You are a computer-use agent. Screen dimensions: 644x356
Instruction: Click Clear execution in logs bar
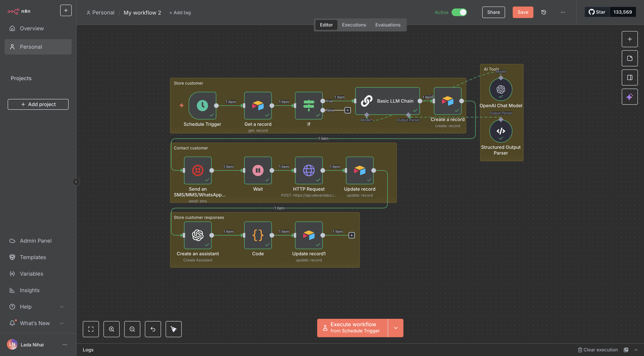click(598, 350)
